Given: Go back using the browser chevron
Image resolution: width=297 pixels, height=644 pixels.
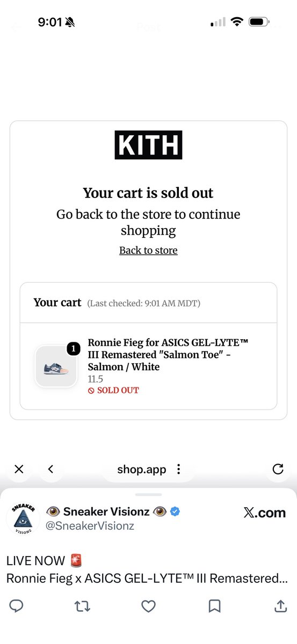Looking at the screenshot, I should click(x=50, y=469).
